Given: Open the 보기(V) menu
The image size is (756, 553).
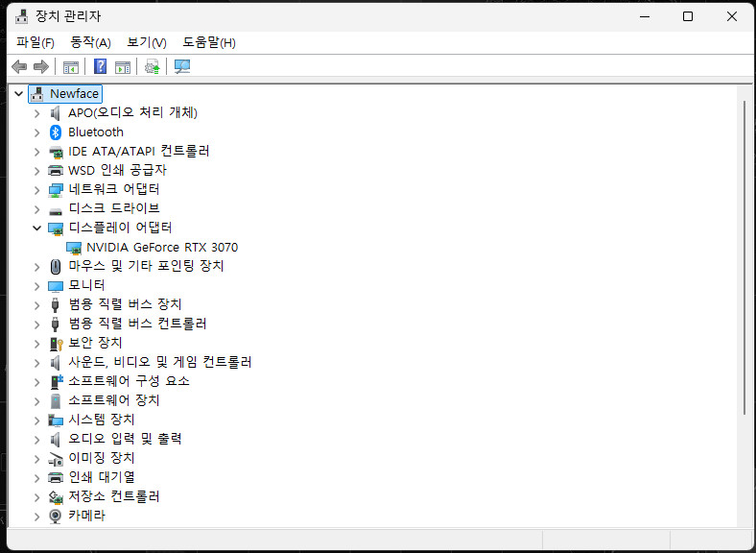Looking at the screenshot, I should pos(146,42).
